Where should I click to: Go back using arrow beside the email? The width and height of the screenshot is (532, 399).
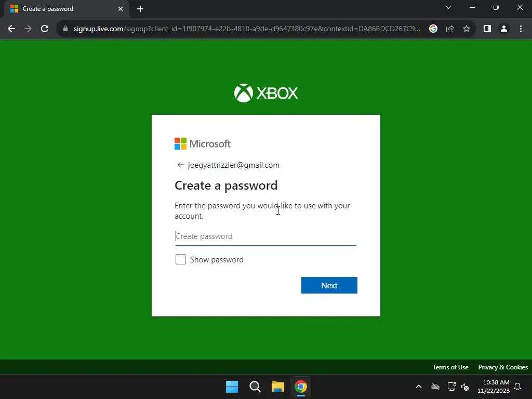180,165
